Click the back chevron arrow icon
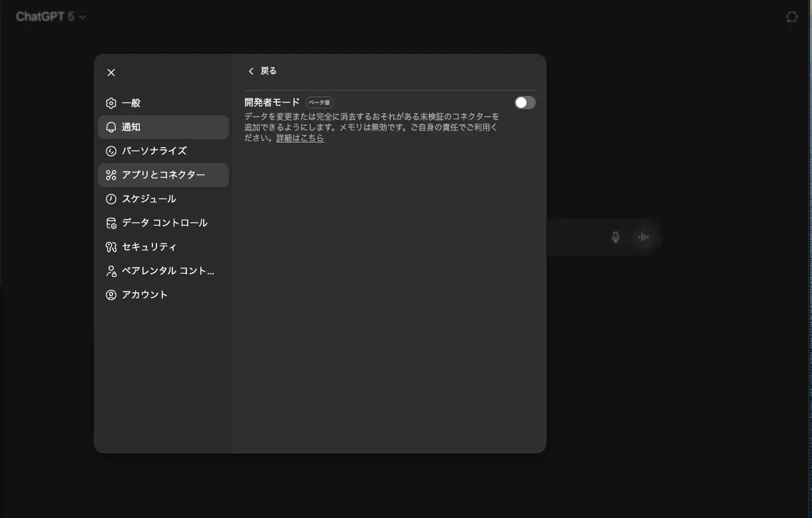The image size is (812, 518). pos(251,71)
